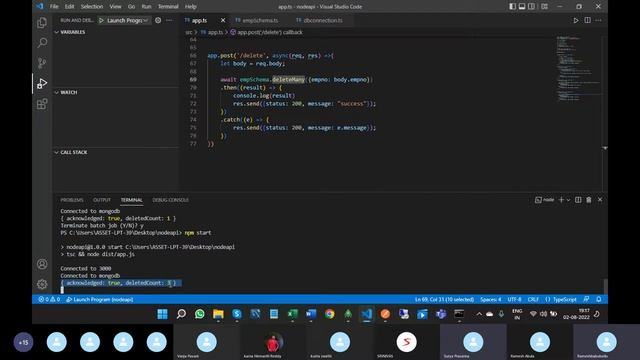
Task: Open the Help menu
Action: coord(191,7)
